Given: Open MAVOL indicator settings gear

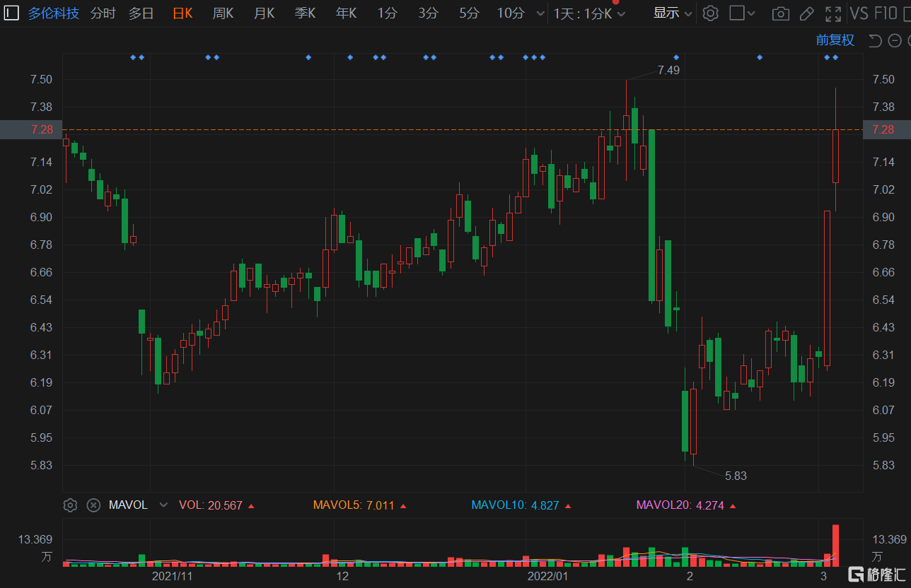Looking at the screenshot, I should pos(70,505).
